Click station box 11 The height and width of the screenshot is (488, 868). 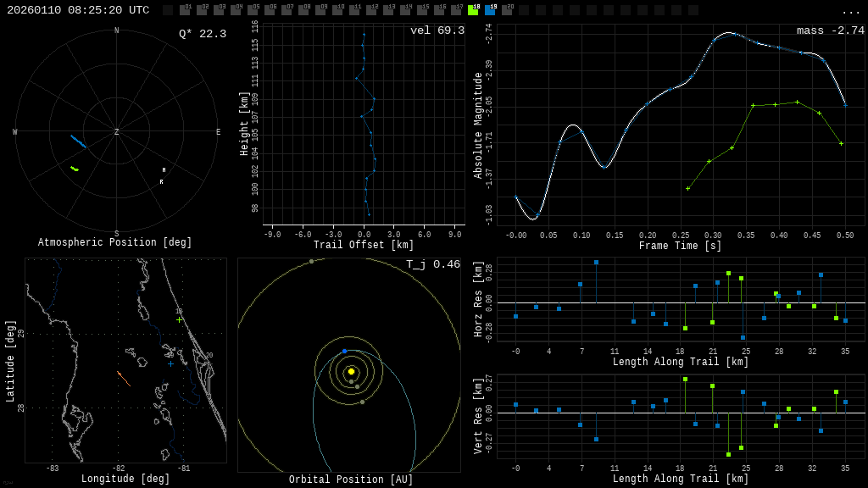(x=355, y=10)
